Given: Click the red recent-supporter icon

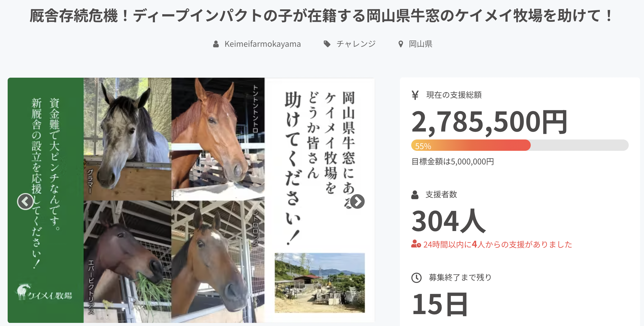Looking at the screenshot, I should click(416, 244).
